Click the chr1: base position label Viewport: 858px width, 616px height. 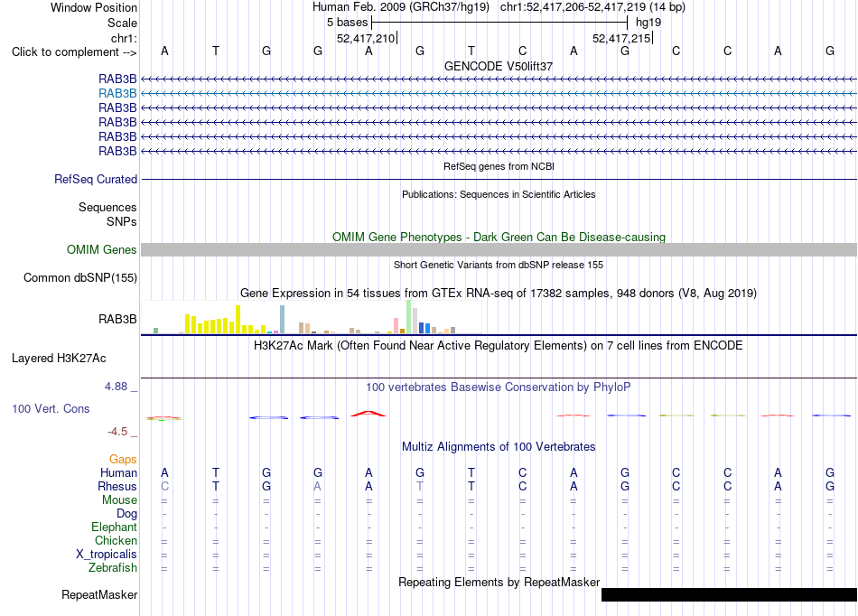(124, 38)
